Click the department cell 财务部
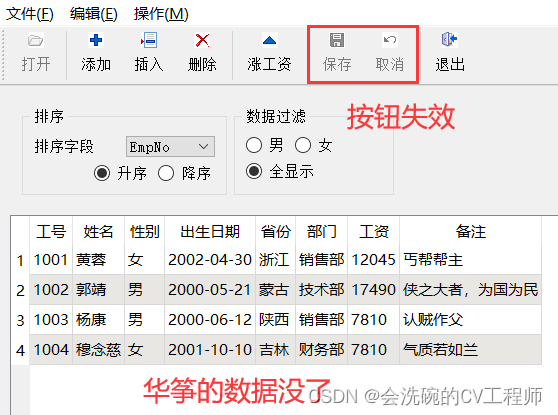558x415 pixels. pos(321,350)
